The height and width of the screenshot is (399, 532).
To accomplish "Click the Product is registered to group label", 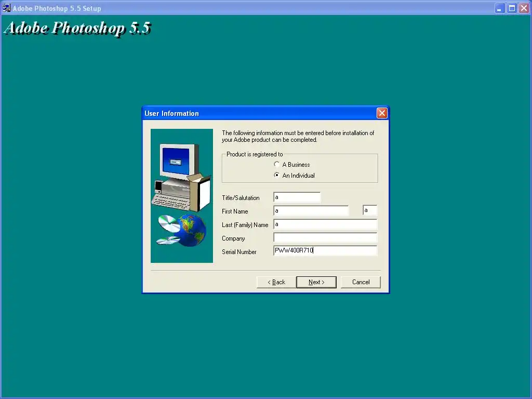I will [255, 154].
